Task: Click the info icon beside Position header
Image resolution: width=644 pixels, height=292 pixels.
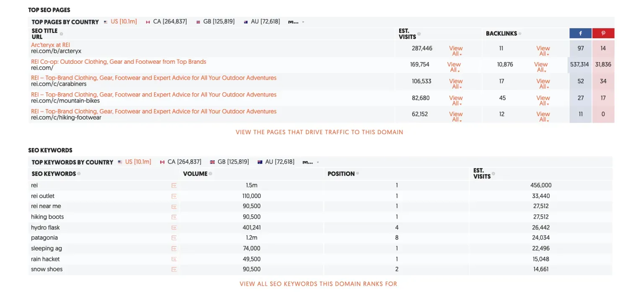Action: tap(358, 174)
